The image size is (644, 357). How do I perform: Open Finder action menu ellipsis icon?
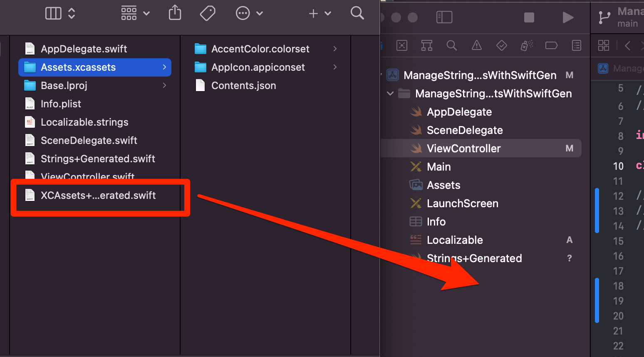243,13
